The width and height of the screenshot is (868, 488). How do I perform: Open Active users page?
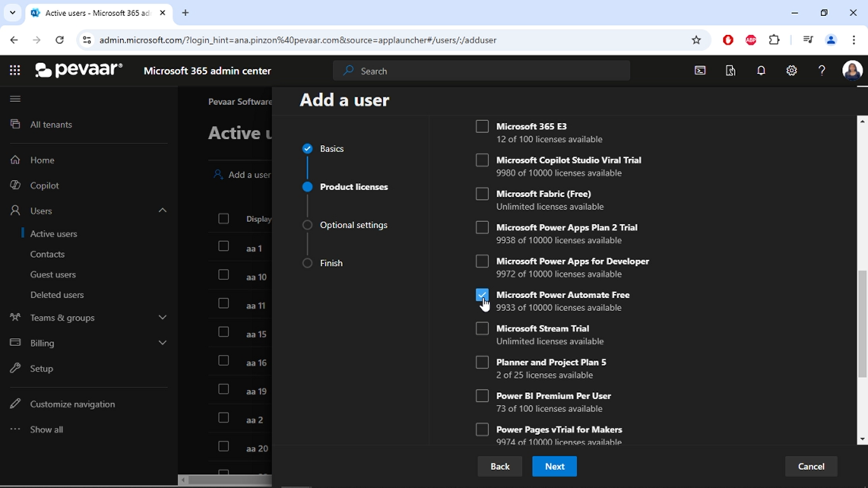coord(53,234)
